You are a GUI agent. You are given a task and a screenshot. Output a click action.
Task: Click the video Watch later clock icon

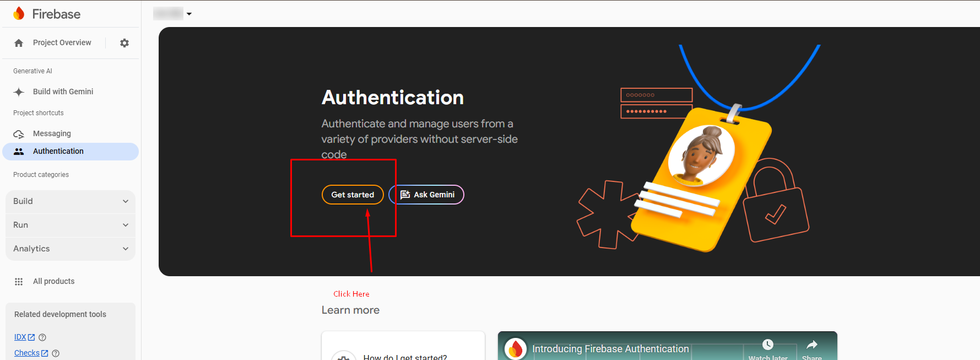coord(767,345)
